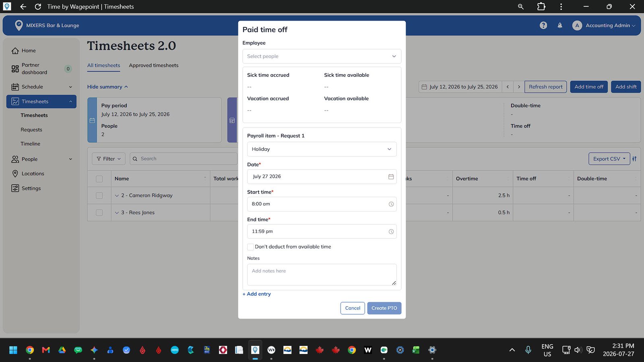Click + Add entry link
644x362 pixels.
256,294
